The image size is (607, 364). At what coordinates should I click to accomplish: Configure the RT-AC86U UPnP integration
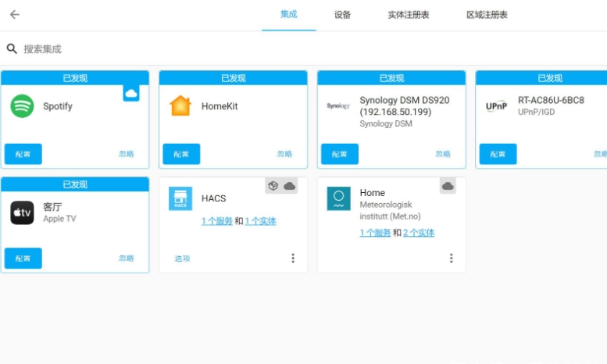click(498, 154)
